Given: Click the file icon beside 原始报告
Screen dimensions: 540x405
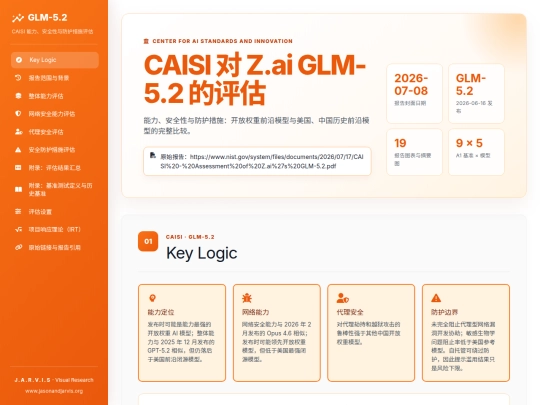Looking at the screenshot, I should pos(153,155).
